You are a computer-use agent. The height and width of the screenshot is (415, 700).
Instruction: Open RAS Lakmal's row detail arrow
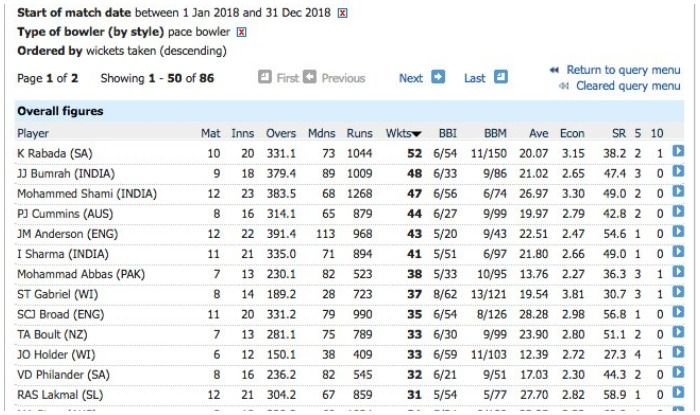(678, 392)
